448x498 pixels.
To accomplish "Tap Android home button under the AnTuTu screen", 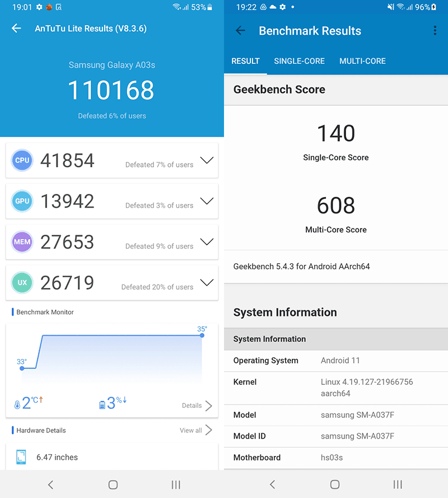I will 113,485.
